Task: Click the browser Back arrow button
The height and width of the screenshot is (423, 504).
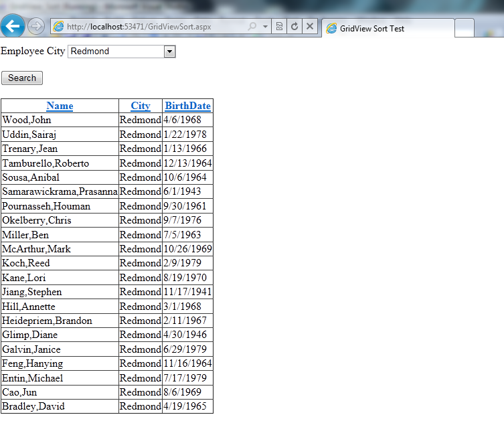Action: click(x=13, y=26)
